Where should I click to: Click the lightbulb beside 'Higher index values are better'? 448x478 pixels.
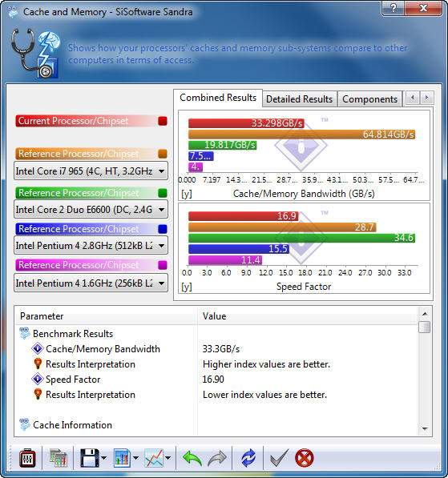coord(38,364)
